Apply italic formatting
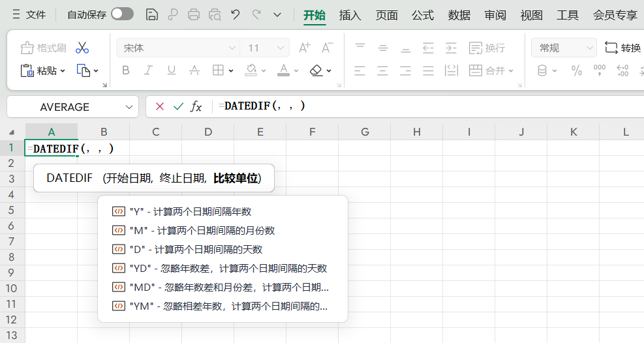The height and width of the screenshot is (343, 644). 148,70
